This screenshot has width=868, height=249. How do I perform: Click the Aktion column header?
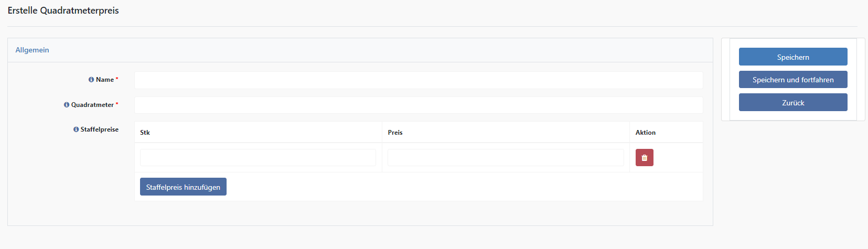646,133
